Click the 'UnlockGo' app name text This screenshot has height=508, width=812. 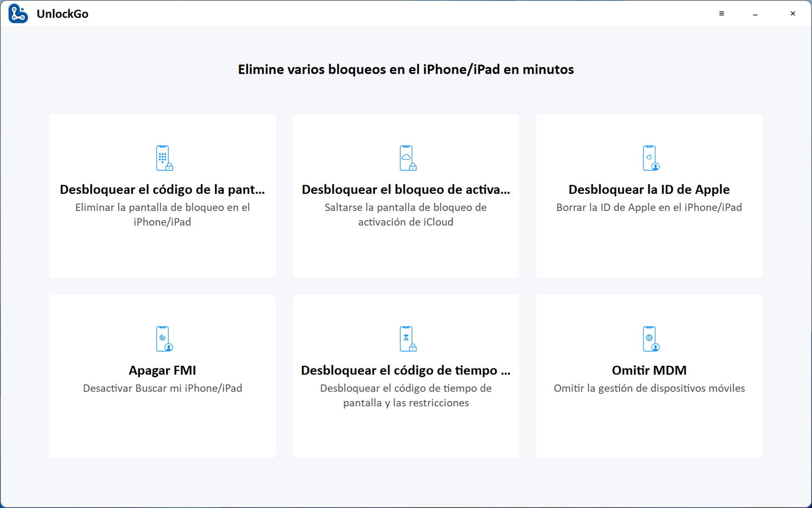[63, 14]
